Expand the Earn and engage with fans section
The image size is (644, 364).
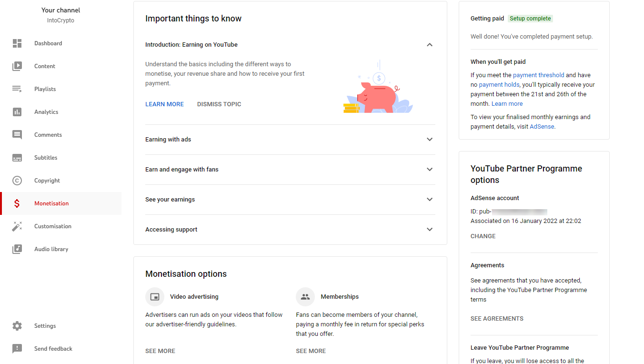tap(430, 170)
